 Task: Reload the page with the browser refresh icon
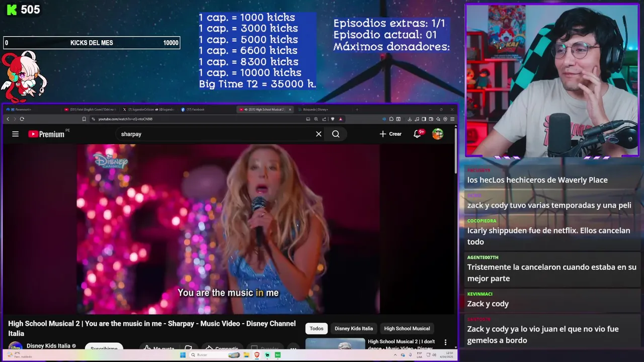click(x=22, y=119)
